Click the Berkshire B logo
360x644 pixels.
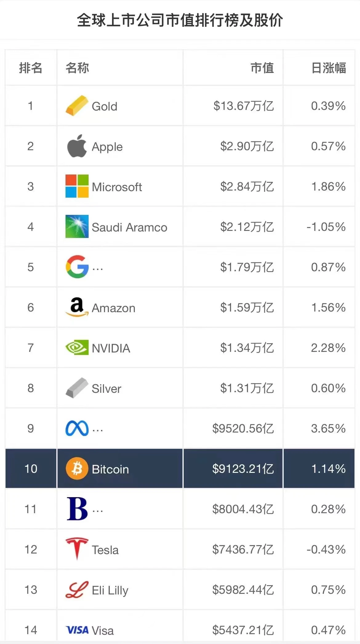77,509
